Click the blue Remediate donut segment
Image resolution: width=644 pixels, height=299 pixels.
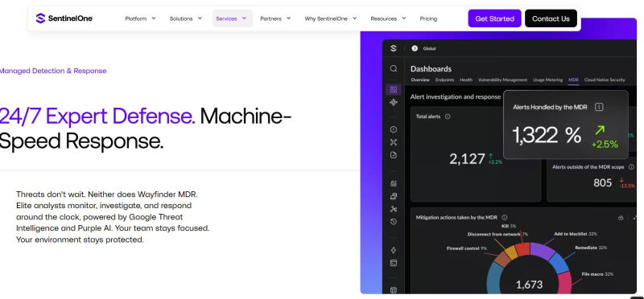(559, 263)
